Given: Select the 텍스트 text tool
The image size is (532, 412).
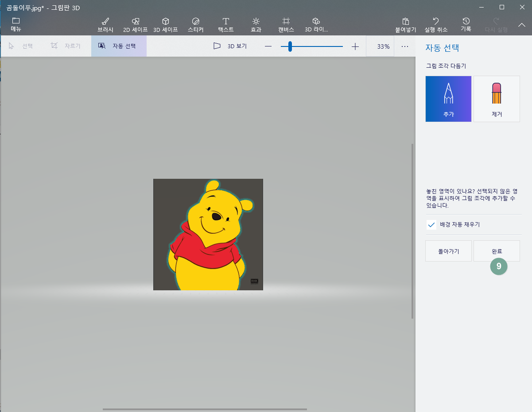Looking at the screenshot, I should (x=226, y=25).
